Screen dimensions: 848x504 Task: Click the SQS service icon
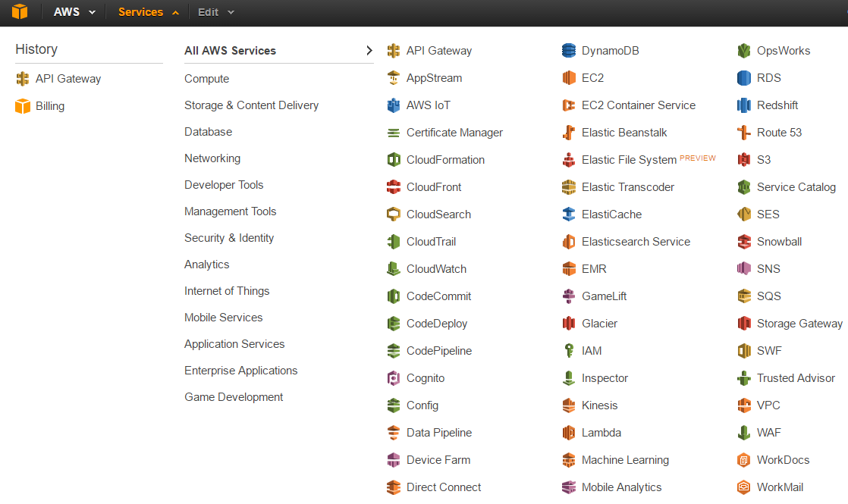click(744, 296)
